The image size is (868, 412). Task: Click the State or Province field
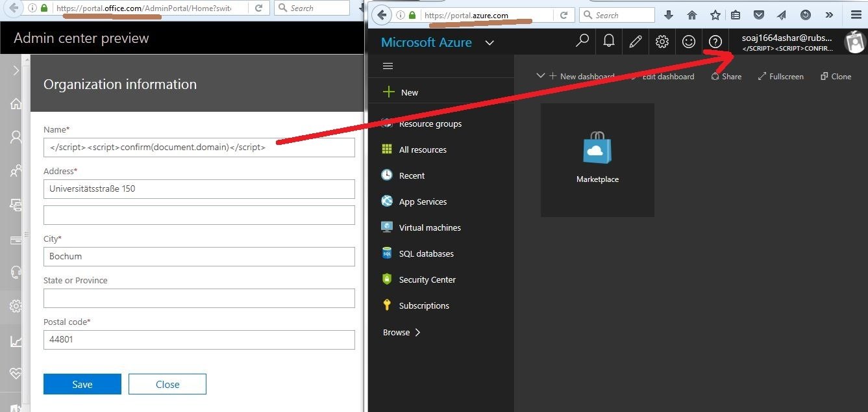click(199, 298)
